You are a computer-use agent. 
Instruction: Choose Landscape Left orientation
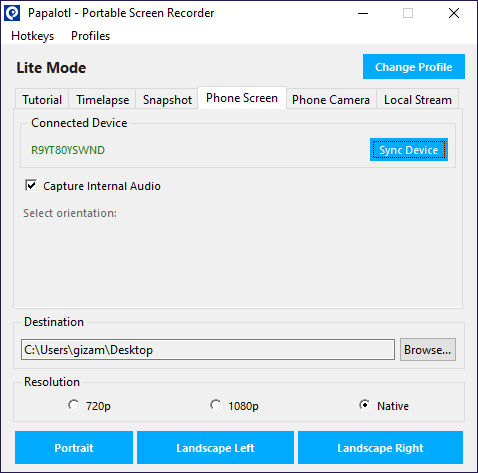[215, 447]
